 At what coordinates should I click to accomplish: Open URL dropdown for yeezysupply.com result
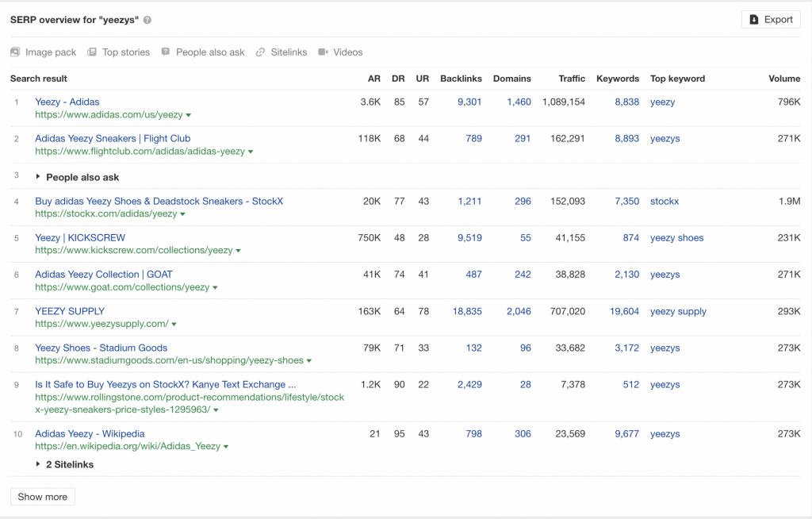(174, 324)
